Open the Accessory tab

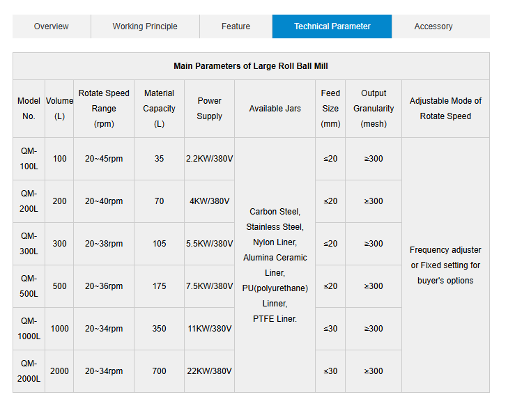[x=433, y=26]
